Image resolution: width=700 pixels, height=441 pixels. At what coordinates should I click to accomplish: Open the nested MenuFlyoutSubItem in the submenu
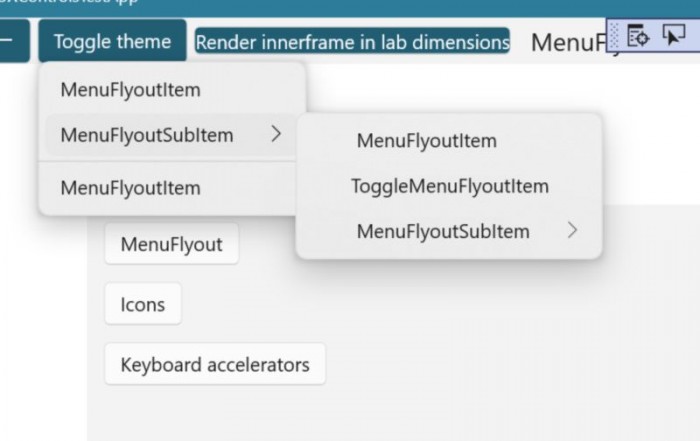coord(443,231)
